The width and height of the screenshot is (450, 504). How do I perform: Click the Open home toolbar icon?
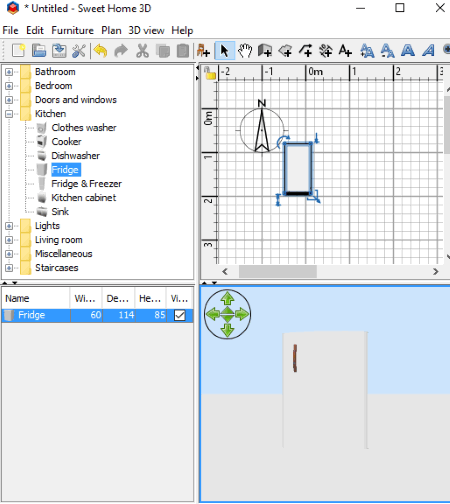tap(39, 51)
